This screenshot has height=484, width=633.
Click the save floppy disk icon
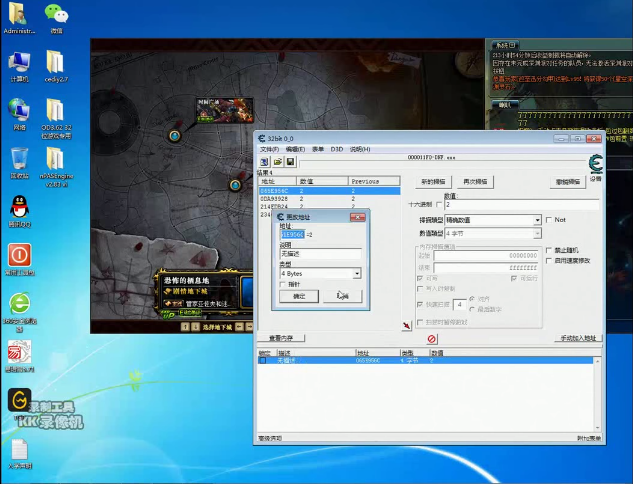pyautogui.click(x=290, y=161)
